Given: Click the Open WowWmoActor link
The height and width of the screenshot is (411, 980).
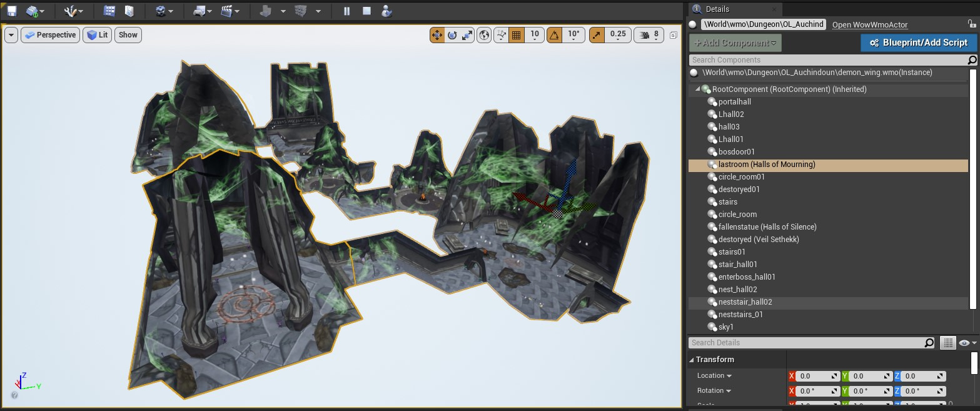Looking at the screenshot, I should point(869,25).
